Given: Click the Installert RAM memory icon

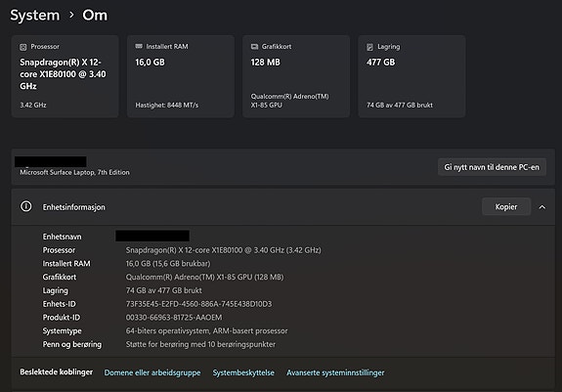Looking at the screenshot, I should pyautogui.click(x=139, y=46).
